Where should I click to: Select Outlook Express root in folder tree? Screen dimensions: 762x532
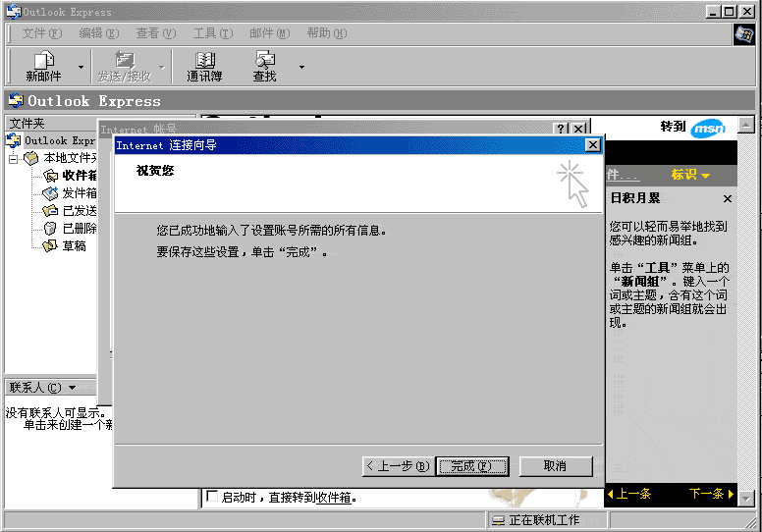(51, 141)
